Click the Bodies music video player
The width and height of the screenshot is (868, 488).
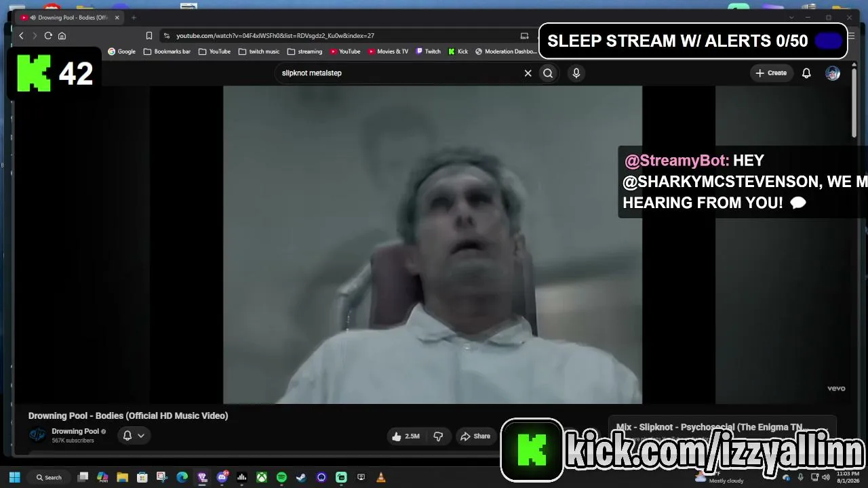click(433, 245)
